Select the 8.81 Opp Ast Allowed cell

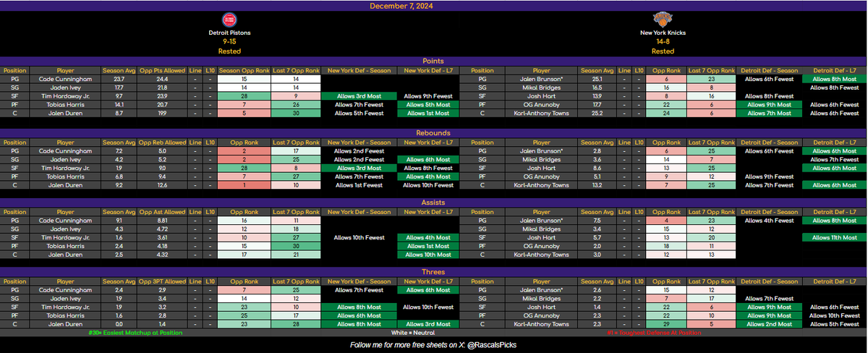tap(162, 220)
